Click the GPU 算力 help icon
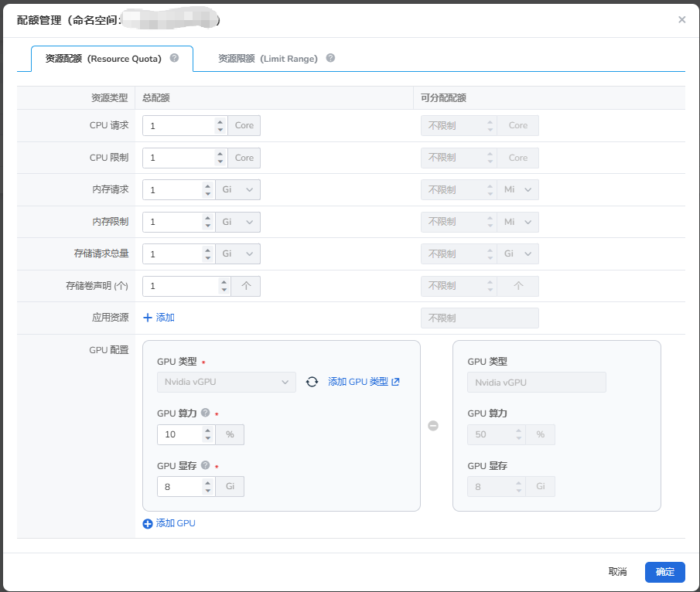 pyautogui.click(x=205, y=413)
